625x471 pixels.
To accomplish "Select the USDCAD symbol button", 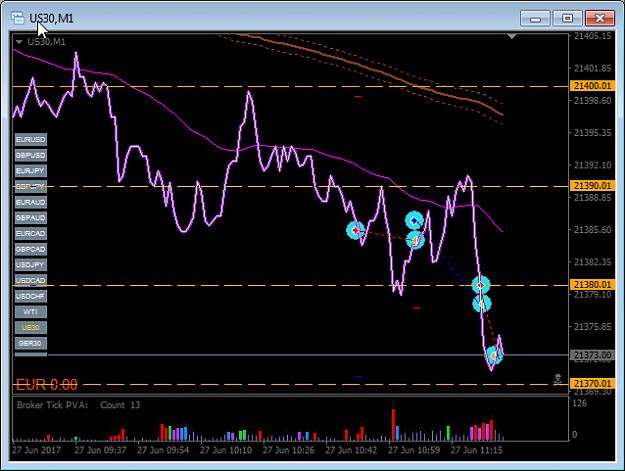I will point(31,281).
